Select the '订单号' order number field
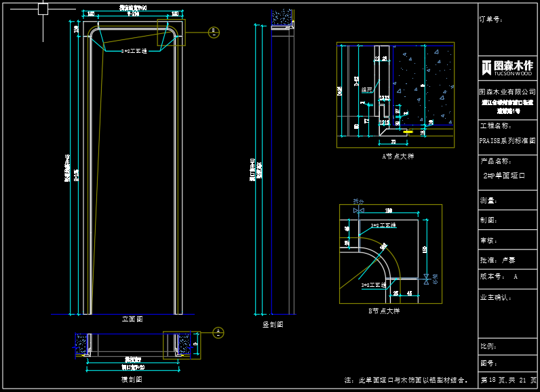 coord(492,20)
